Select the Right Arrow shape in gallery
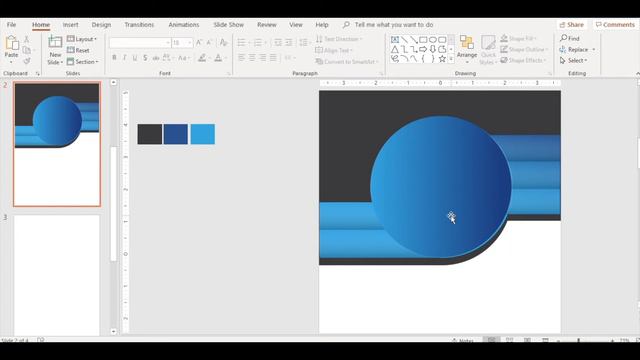Screen dimensions: 640x360 pos(423,49)
